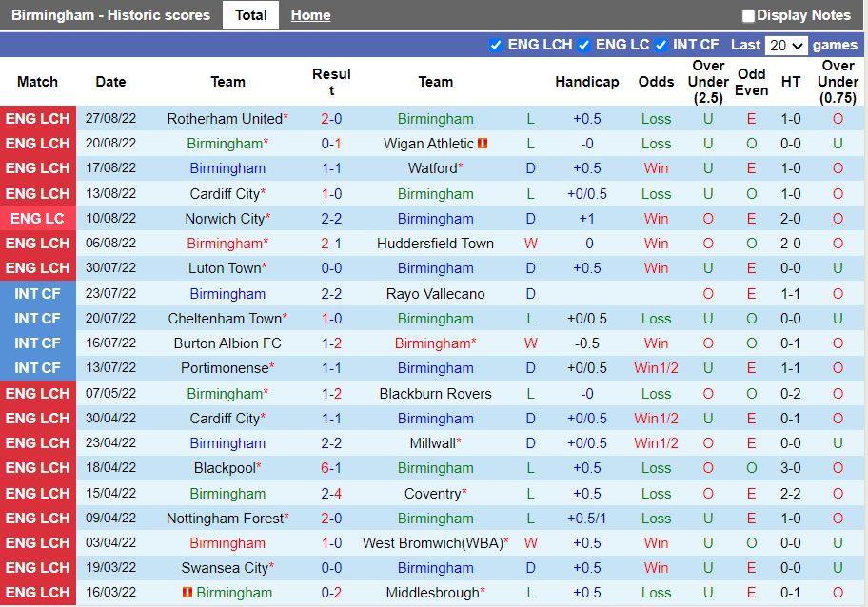
Task: Click the Blackburn Rovers team name
Action: click(435, 393)
